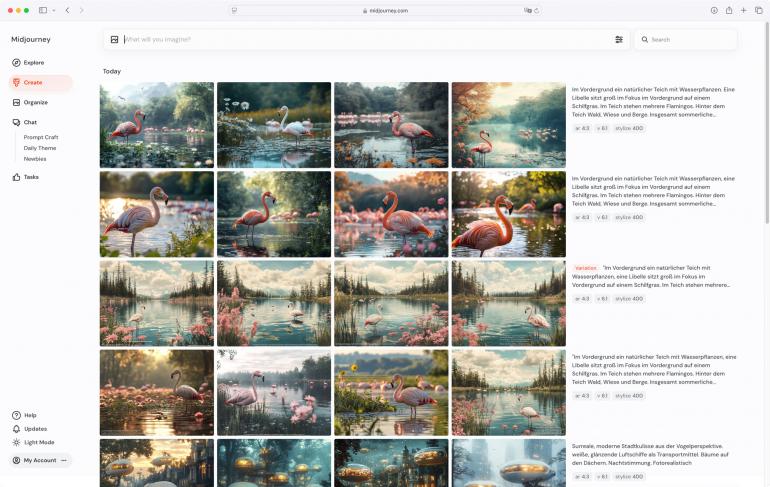Open third bottom-row airship city image
Image resolution: width=770 pixels, height=487 pixels.
point(391,463)
